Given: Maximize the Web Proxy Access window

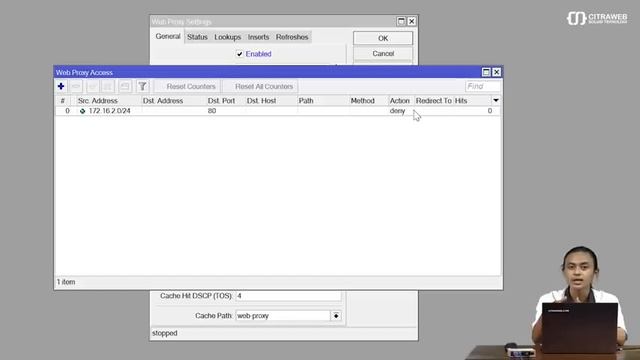Looking at the screenshot, I should [x=486, y=72].
